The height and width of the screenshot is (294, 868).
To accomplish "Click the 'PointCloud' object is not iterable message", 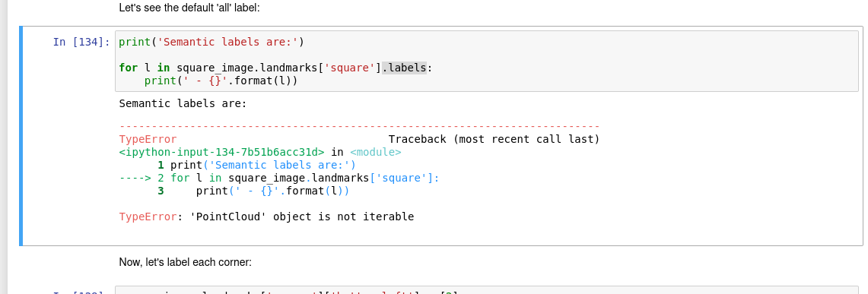I will click(302, 217).
